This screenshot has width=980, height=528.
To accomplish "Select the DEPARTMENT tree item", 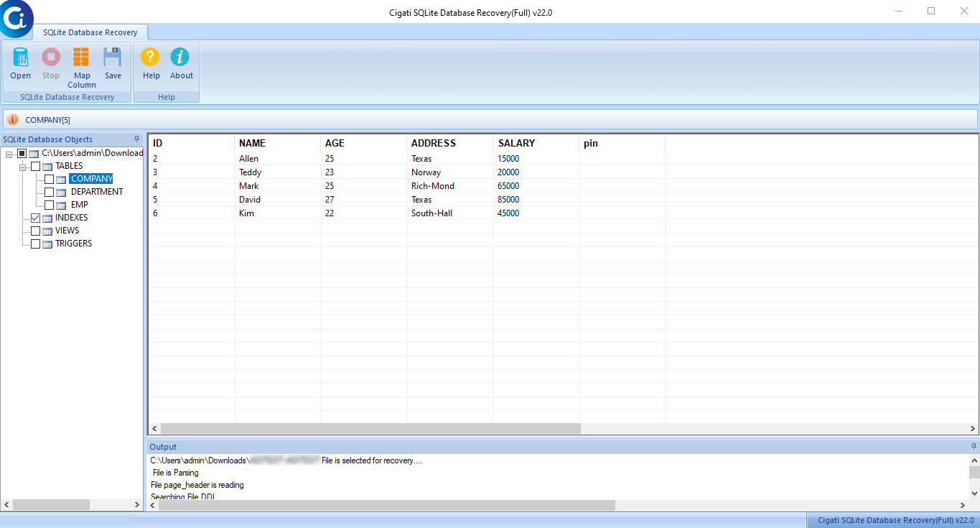I will tap(97, 192).
